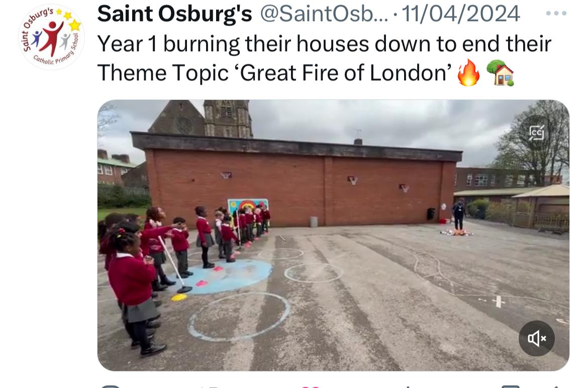Open Saint Osburg's school logo avatar

click(51, 37)
